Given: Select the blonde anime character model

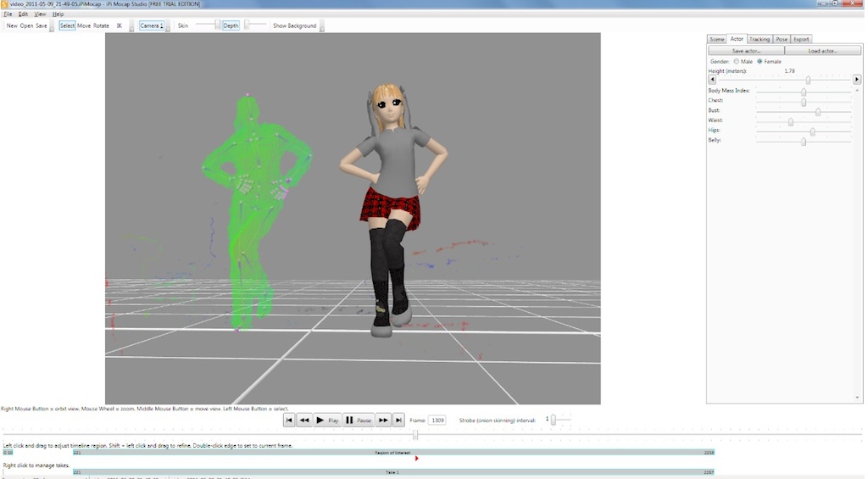Looking at the screenshot, I should pos(394,210).
